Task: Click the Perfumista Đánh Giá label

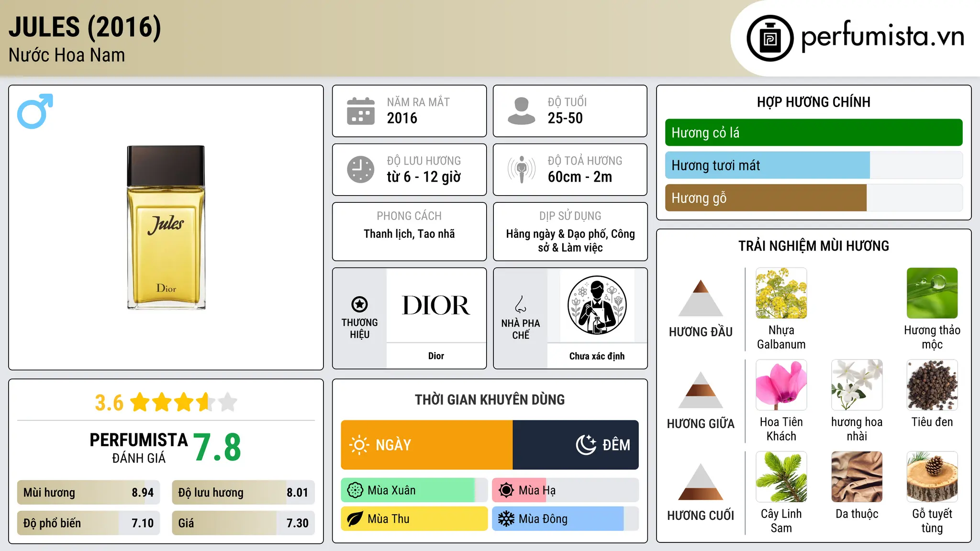Action: click(x=139, y=448)
